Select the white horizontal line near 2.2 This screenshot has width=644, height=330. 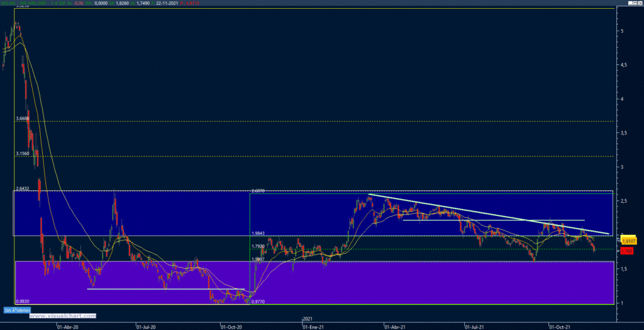494,220
